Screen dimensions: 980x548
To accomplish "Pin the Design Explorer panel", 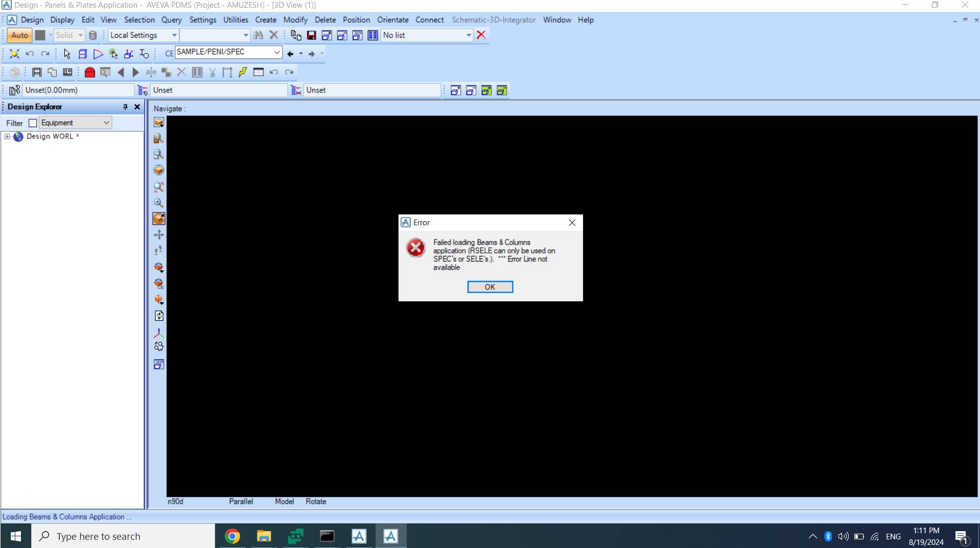I will 125,107.
